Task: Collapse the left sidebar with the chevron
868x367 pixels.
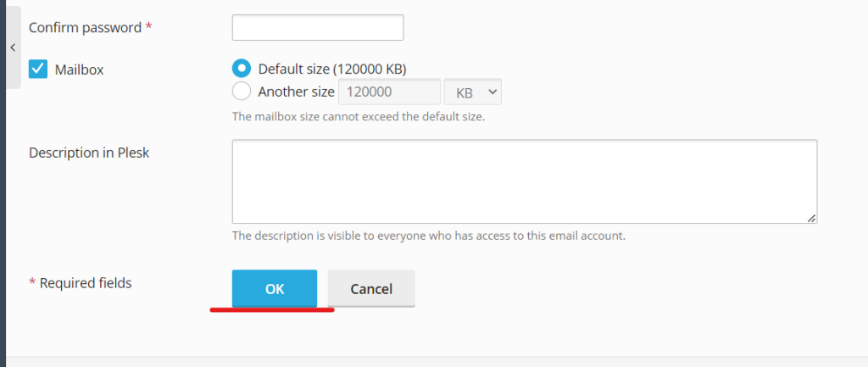Action: (12, 47)
